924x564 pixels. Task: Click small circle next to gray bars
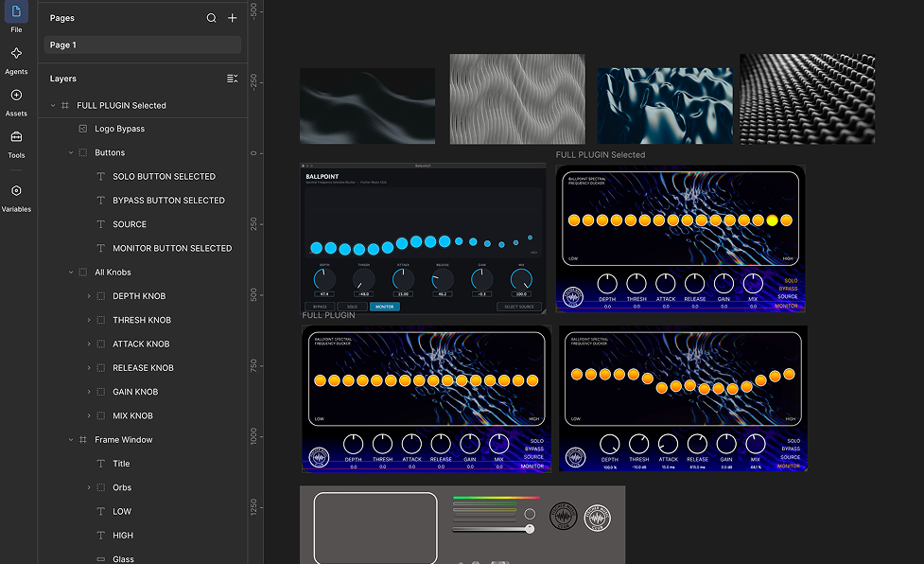(x=530, y=513)
